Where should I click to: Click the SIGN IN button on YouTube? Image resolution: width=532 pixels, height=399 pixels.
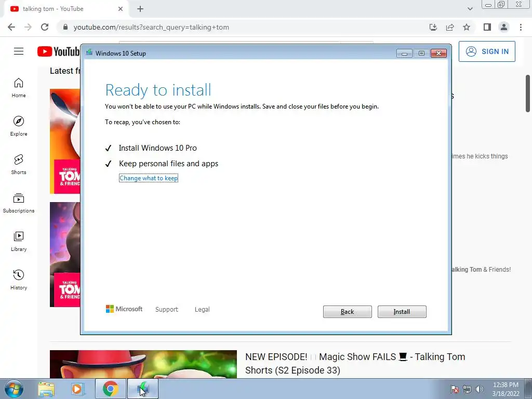487,51
